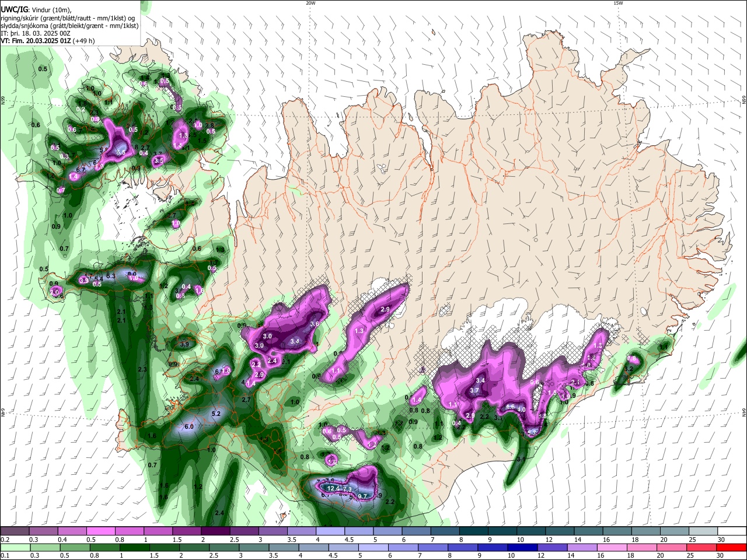The height and width of the screenshot is (560, 747).
Task: Select the "VT: Fim. 20.03.2025 01Z (+49 h)" line
Action: (x=48, y=41)
